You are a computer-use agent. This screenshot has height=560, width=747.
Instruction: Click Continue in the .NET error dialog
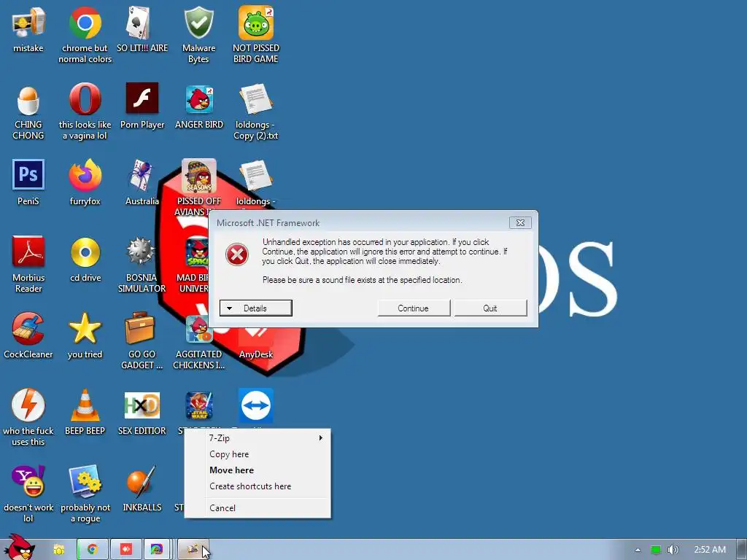pos(414,308)
